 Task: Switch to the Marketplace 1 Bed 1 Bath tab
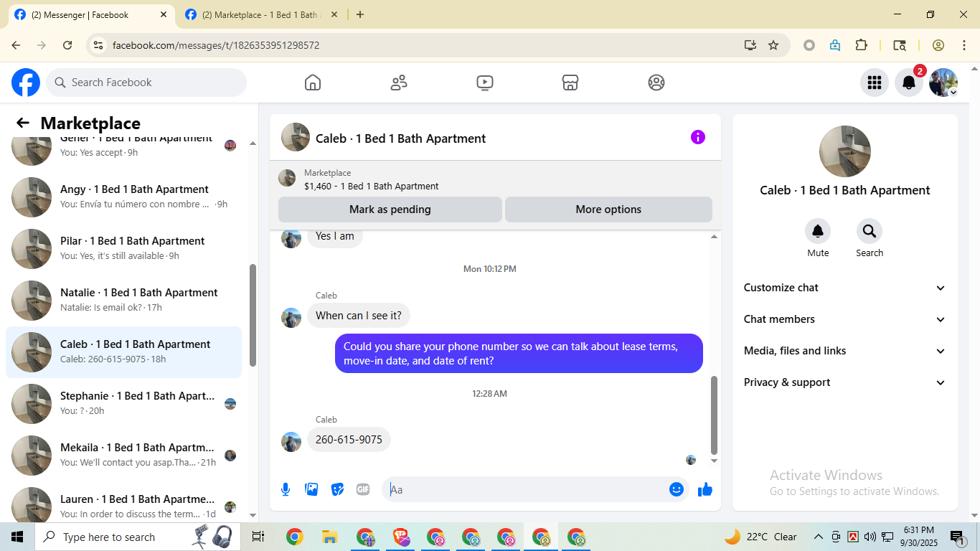[x=260, y=15]
